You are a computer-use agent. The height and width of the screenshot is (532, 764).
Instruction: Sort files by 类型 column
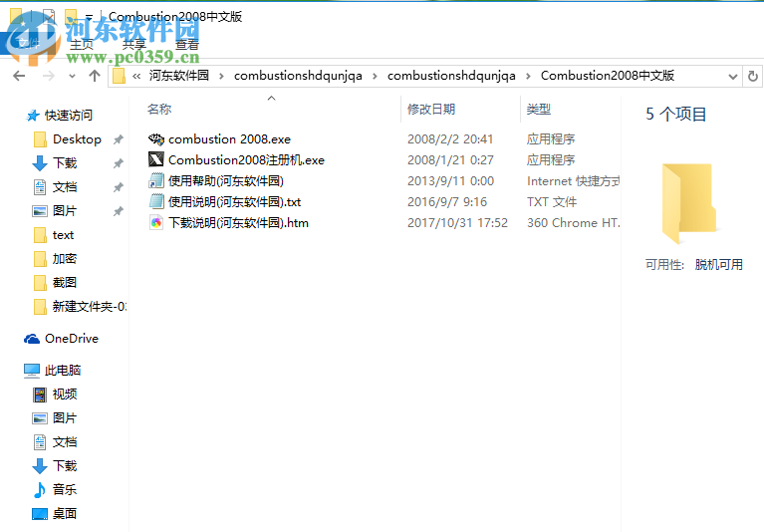point(539,110)
